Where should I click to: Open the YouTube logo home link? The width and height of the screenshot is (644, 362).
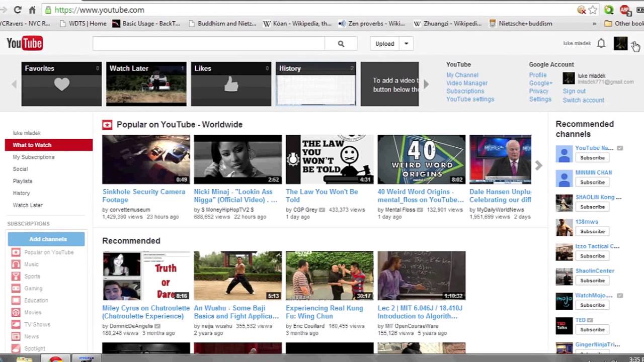(x=25, y=44)
